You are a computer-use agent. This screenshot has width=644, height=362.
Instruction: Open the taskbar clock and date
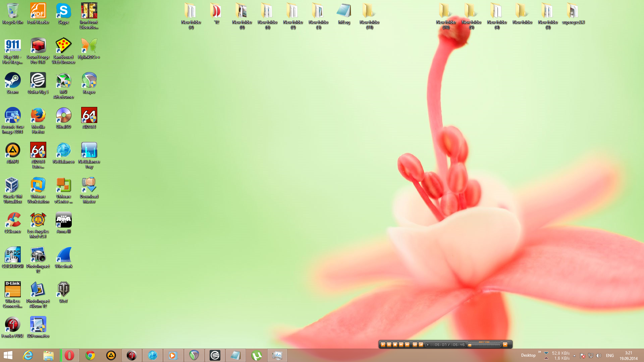click(x=628, y=356)
